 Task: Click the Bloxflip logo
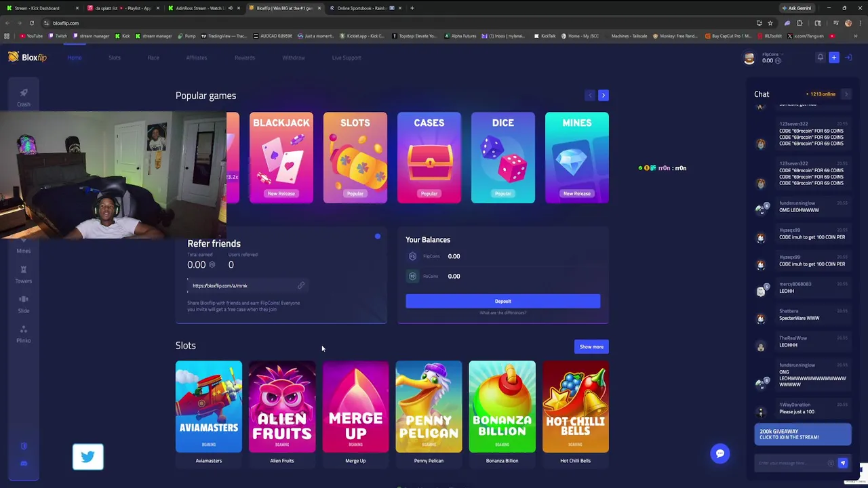tap(28, 58)
